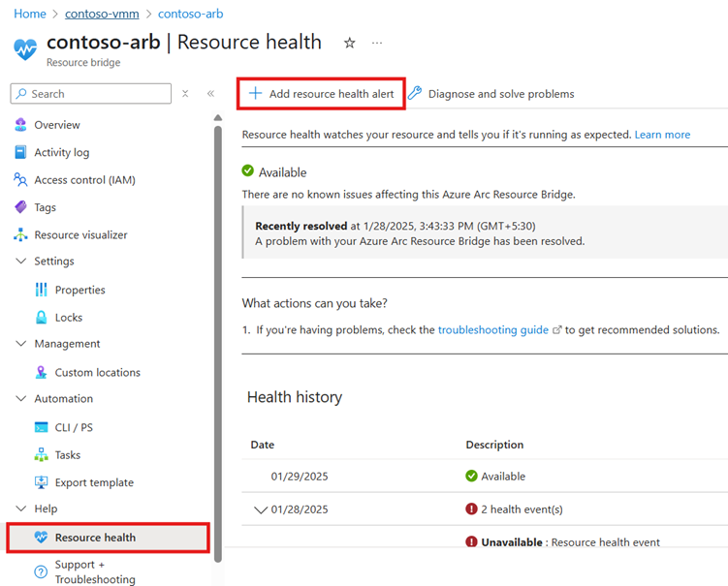Open the Tags page

(45, 207)
